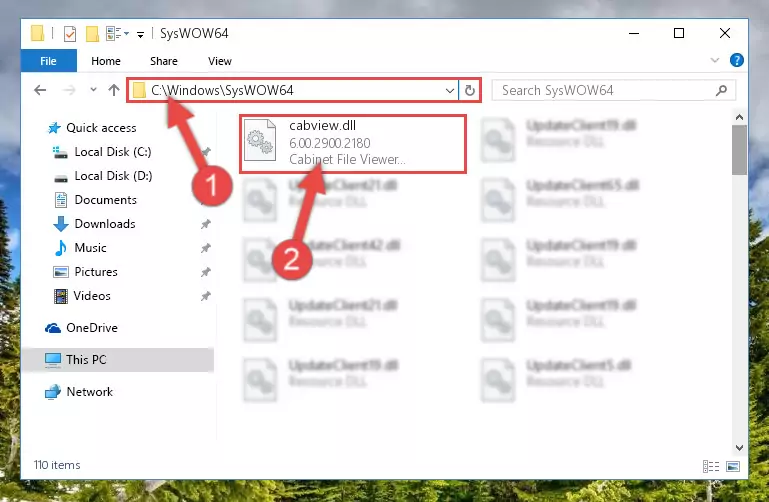Maximize the SysWOW64 window
The width and height of the screenshot is (769, 502).
(679, 33)
